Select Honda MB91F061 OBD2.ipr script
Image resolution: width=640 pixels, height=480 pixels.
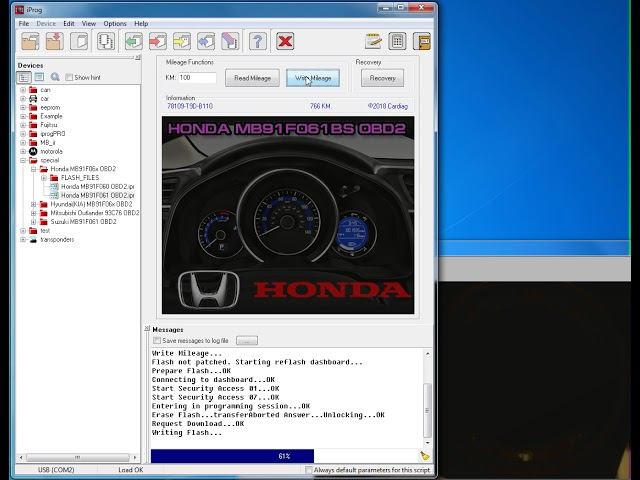[x=98, y=196]
